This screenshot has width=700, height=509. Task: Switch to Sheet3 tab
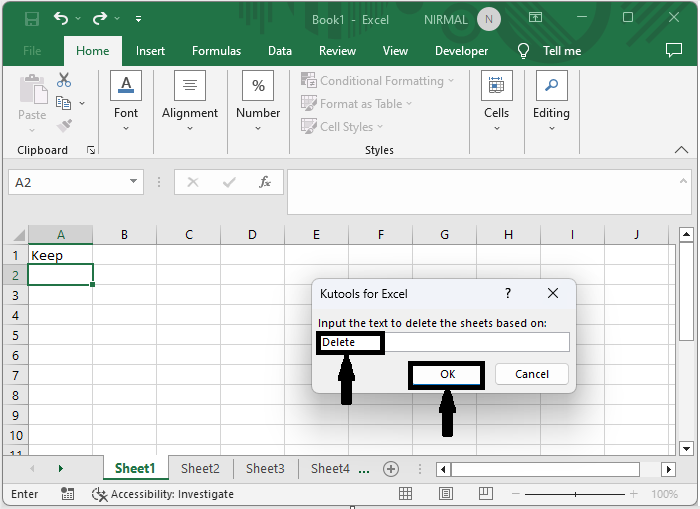265,468
